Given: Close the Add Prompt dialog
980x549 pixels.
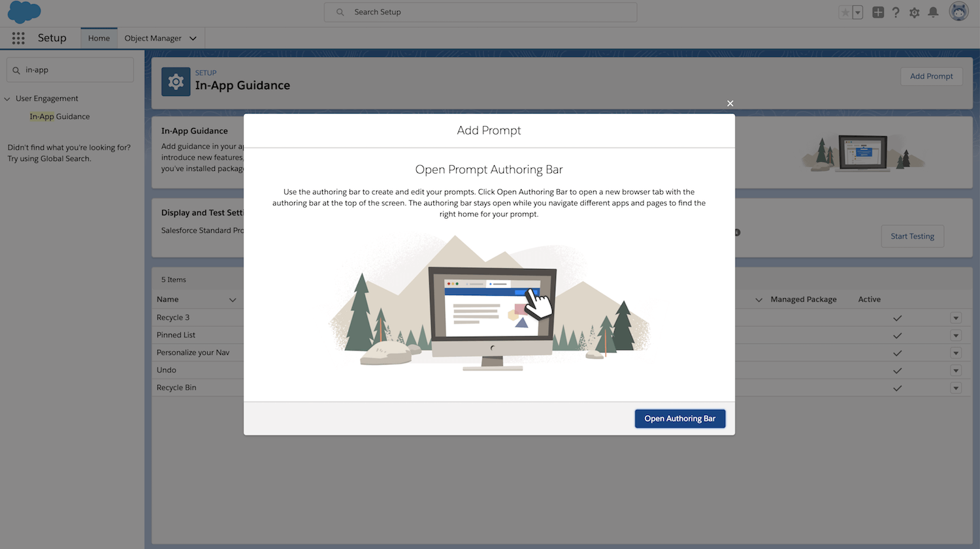Looking at the screenshot, I should point(730,103).
